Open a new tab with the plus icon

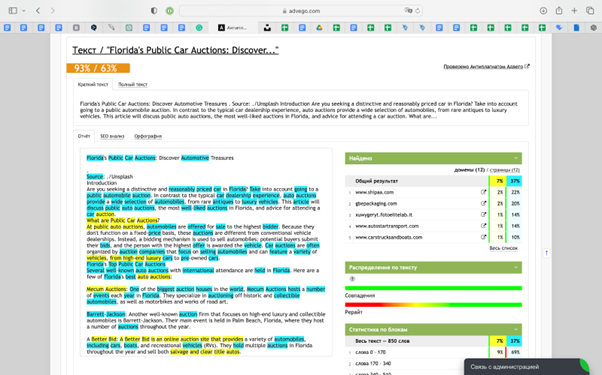(574, 11)
